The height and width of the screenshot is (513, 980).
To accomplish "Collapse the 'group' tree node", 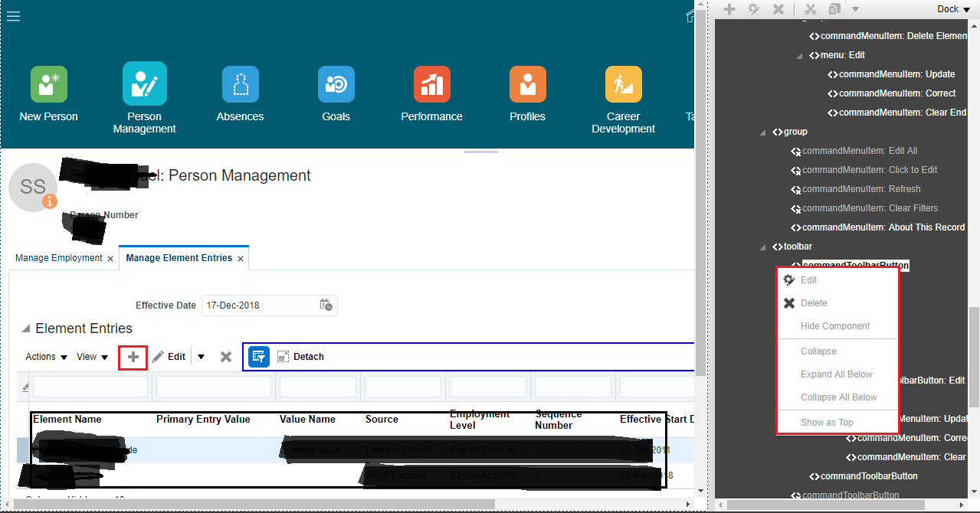I will (762, 132).
